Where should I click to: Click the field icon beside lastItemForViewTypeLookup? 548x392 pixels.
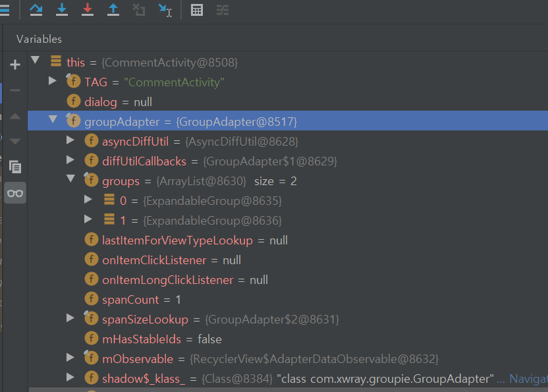(91, 240)
